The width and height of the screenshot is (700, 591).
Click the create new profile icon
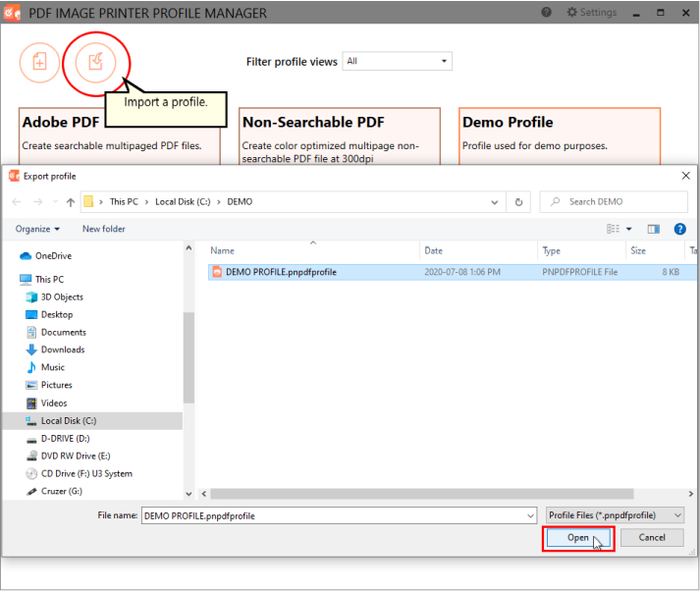39,63
